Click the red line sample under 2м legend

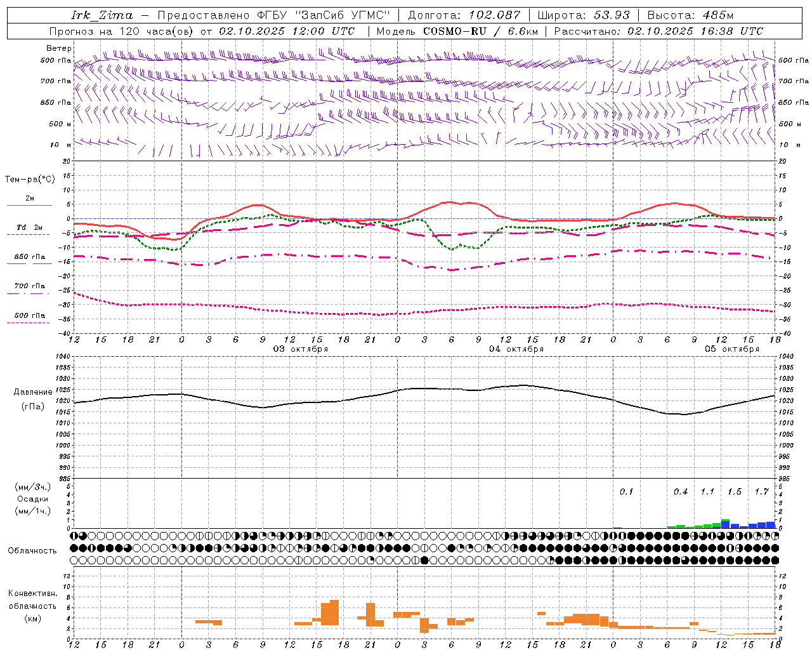click(29, 205)
